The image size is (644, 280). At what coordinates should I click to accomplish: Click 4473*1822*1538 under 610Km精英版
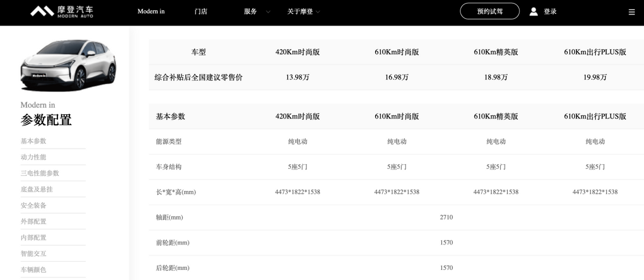[x=496, y=192]
